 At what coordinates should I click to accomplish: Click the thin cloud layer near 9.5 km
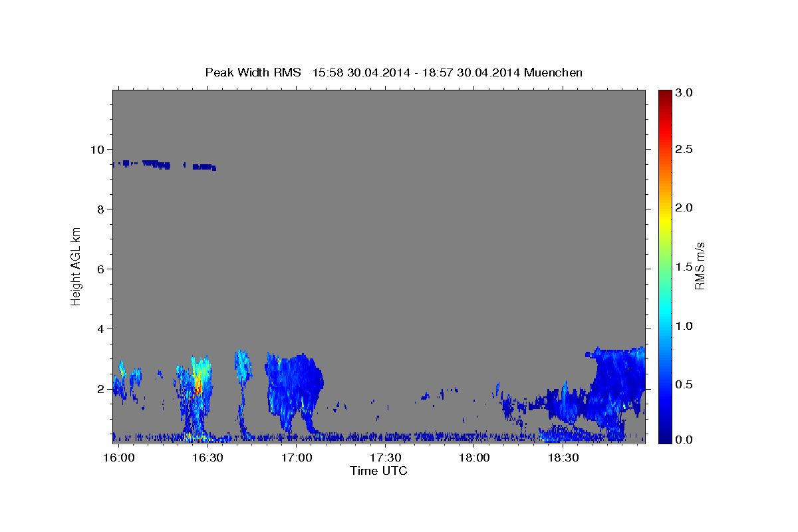tap(165, 164)
